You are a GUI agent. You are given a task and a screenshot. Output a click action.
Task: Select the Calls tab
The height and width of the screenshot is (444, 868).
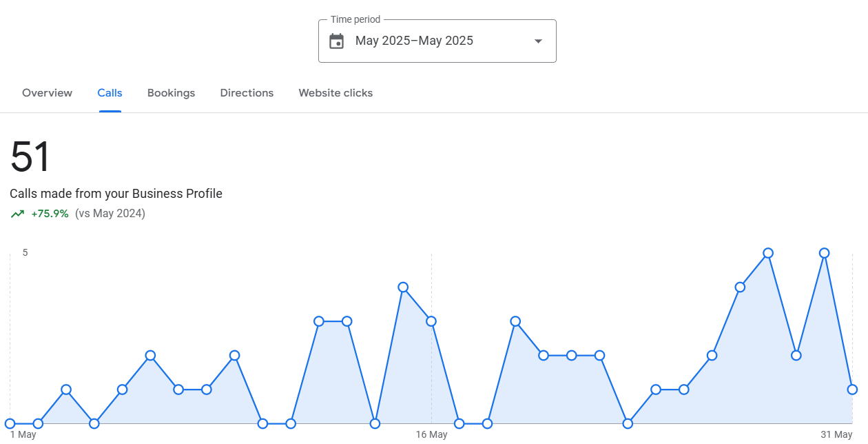[x=110, y=93]
